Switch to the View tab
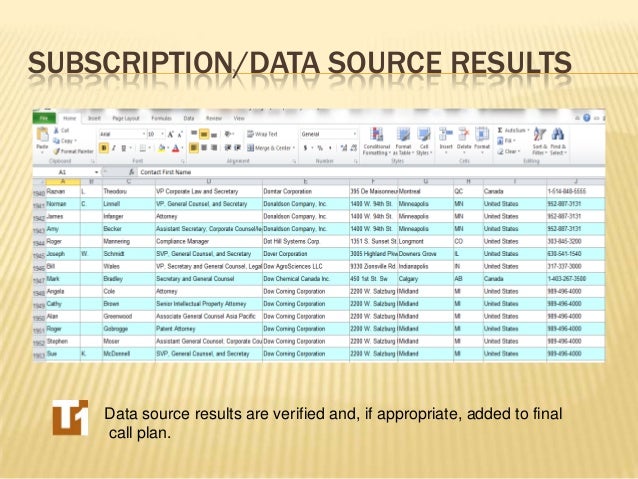This screenshot has height=479, width=638. click(239, 118)
